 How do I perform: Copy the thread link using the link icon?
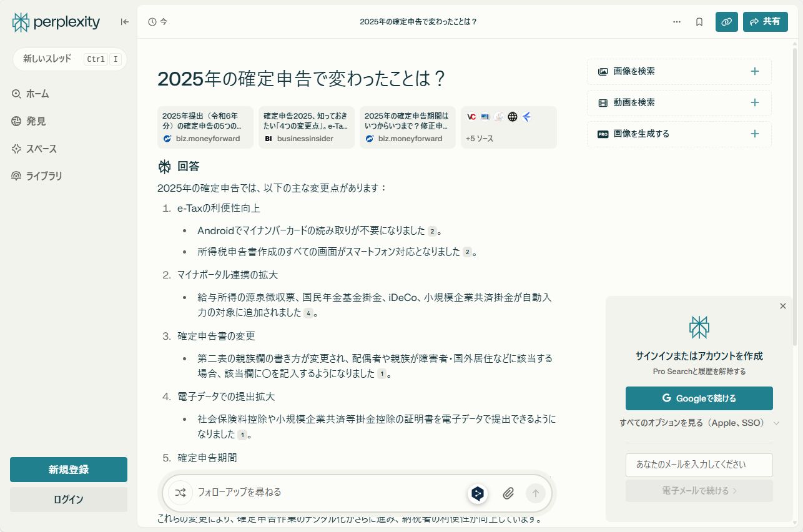[x=726, y=21]
